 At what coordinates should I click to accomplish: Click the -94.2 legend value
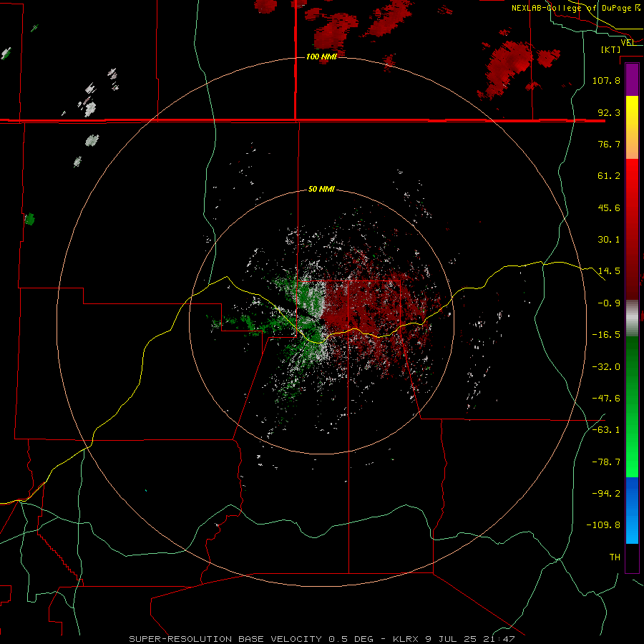point(606,494)
